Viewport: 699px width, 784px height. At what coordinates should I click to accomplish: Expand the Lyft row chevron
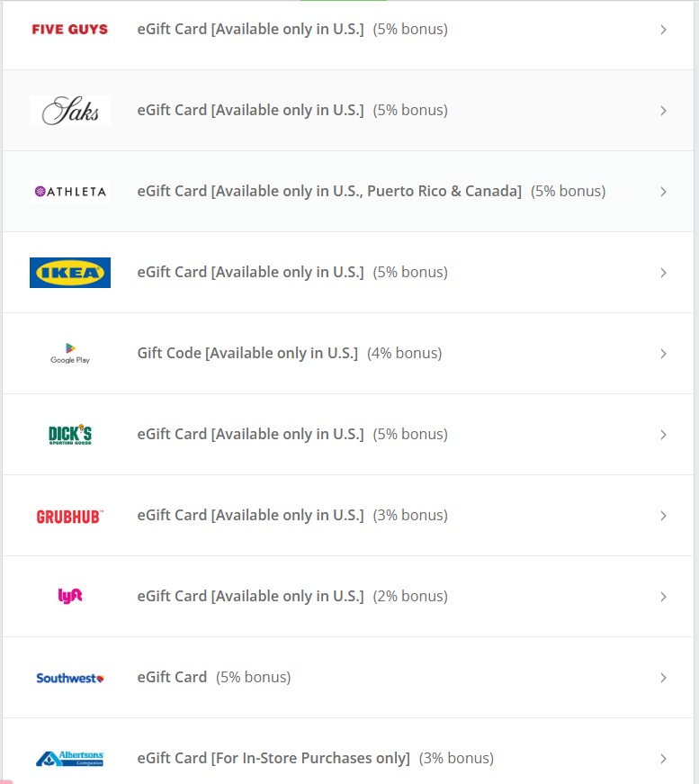663,597
